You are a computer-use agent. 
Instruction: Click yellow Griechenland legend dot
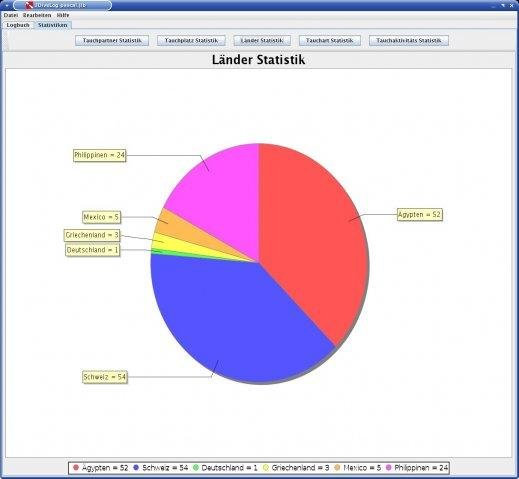pyautogui.click(x=266, y=468)
